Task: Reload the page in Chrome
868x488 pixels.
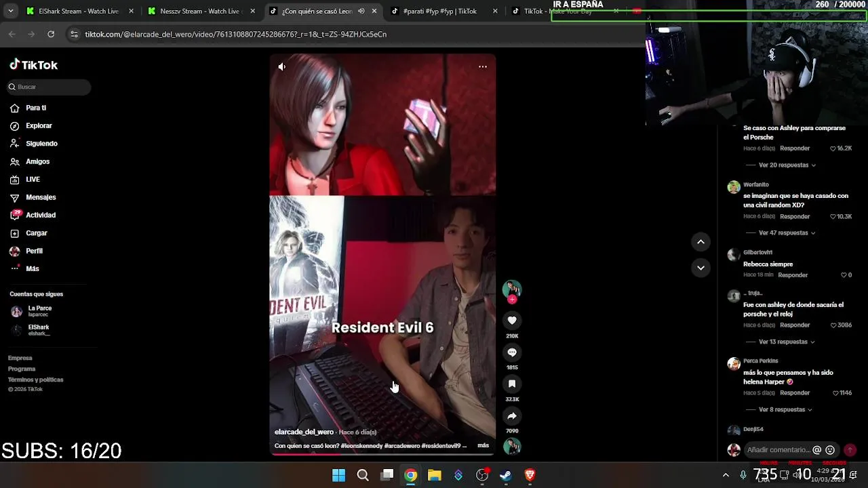Action: [x=51, y=34]
